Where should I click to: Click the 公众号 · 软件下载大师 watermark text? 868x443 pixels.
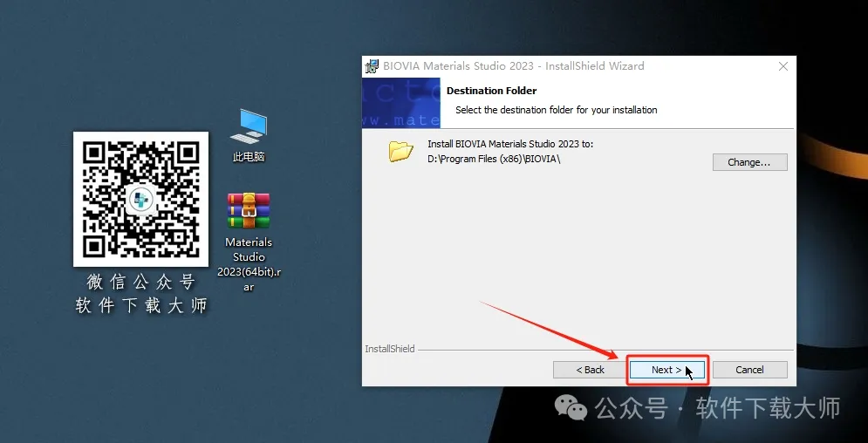[x=717, y=407]
